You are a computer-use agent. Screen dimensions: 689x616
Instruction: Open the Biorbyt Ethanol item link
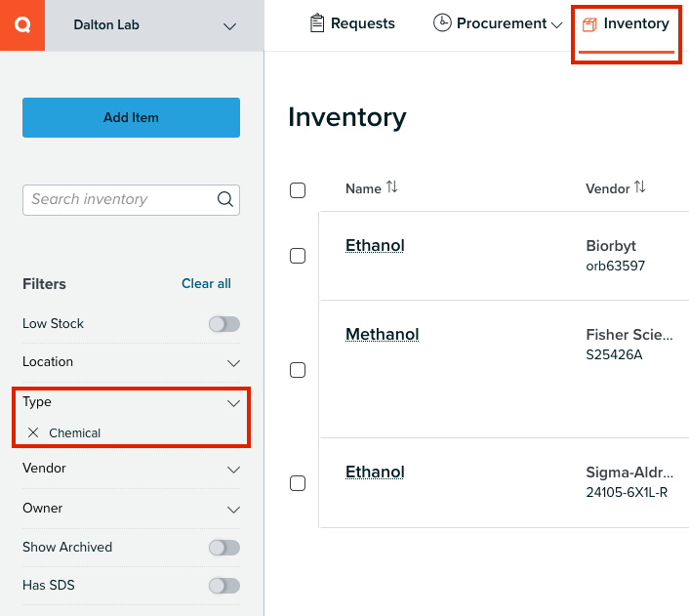pyautogui.click(x=375, y=245)
